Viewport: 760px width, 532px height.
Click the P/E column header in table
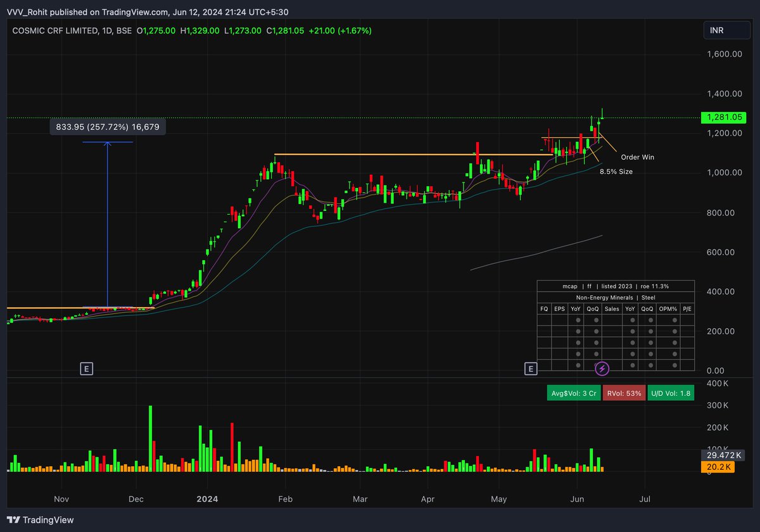(x=687, y=308)
